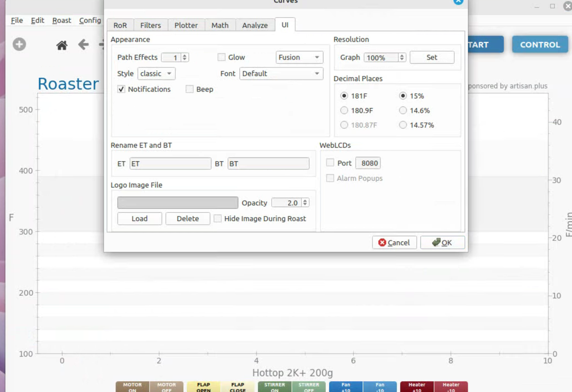Open the Style classic dropdown
This screenshot has width=572, height=392.
156,74
